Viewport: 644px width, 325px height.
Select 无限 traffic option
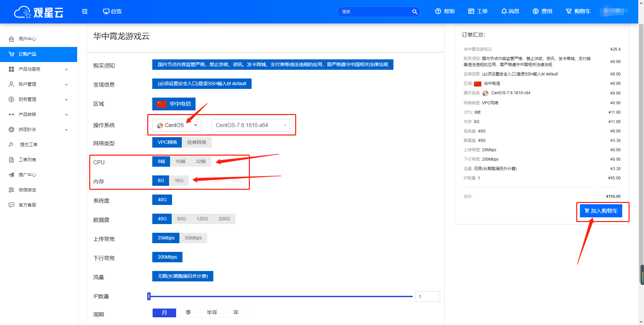click(x=183, y=276)
